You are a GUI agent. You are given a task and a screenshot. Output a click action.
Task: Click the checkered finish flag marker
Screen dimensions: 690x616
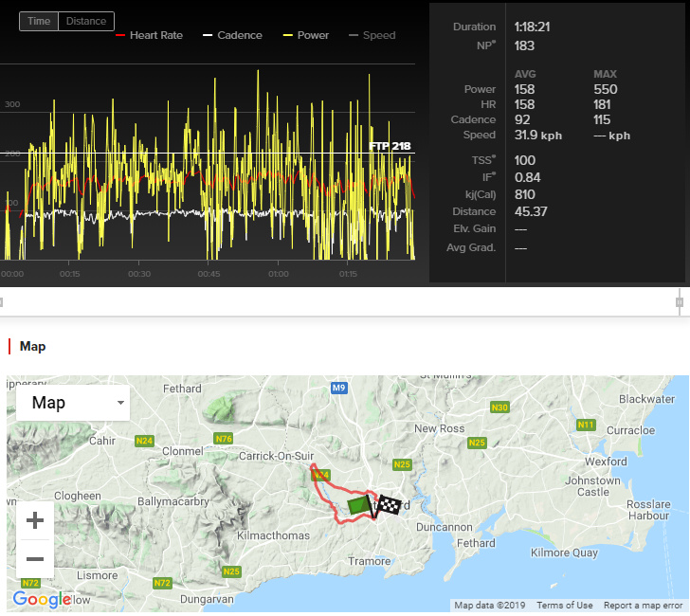point(390,505)
